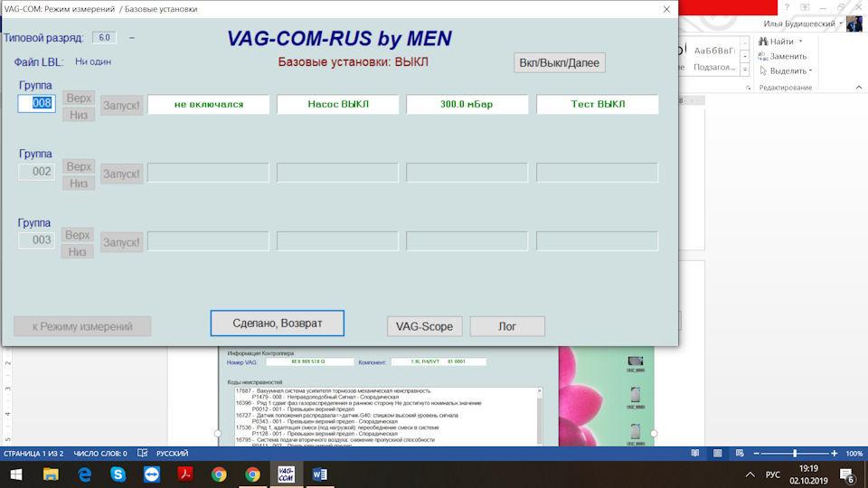
Task: Click the Типовой разряд value 6.0
Action: [x=104, y=38]
